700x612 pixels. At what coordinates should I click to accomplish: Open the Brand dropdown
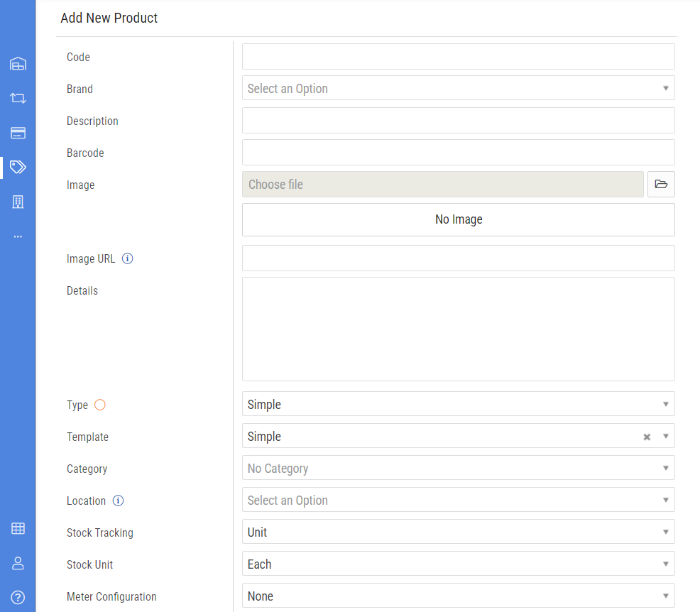[458, 89]
